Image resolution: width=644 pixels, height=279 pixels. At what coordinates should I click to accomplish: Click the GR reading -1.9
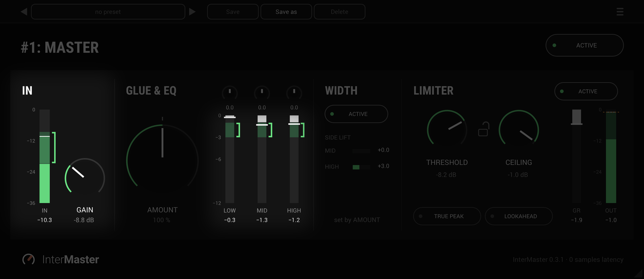click(x=576, y=220)
